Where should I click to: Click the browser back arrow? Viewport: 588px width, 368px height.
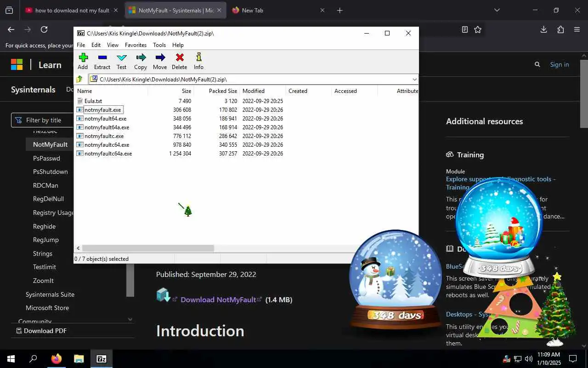11,29
